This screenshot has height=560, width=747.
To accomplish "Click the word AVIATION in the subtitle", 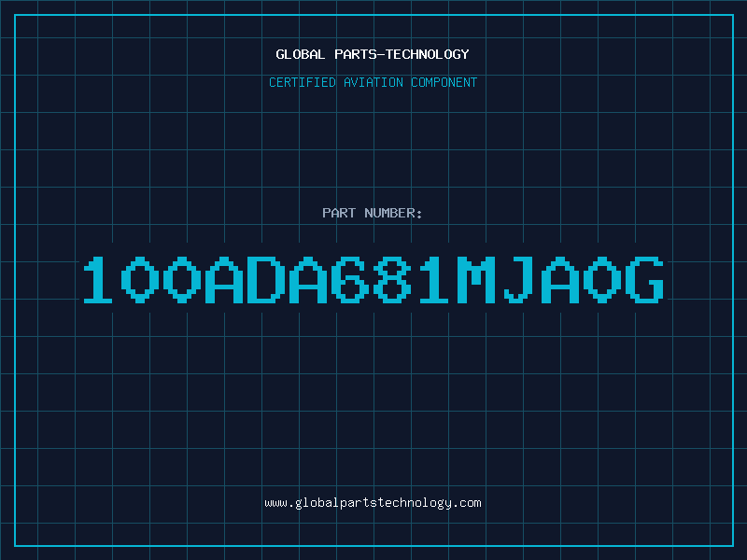I will 373,82.
